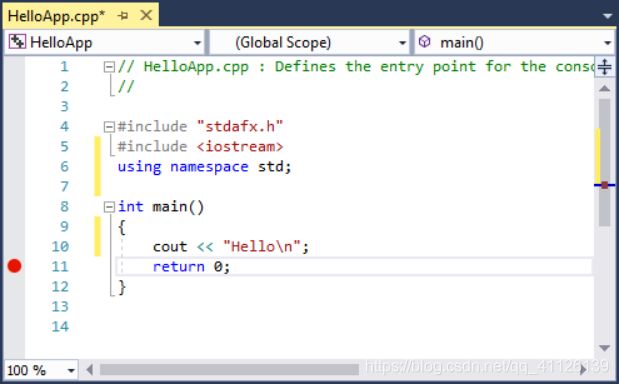Pin the HelloApp.cpp tab
The height and width of the screenshot is (385, 619).
coord(123,16)
